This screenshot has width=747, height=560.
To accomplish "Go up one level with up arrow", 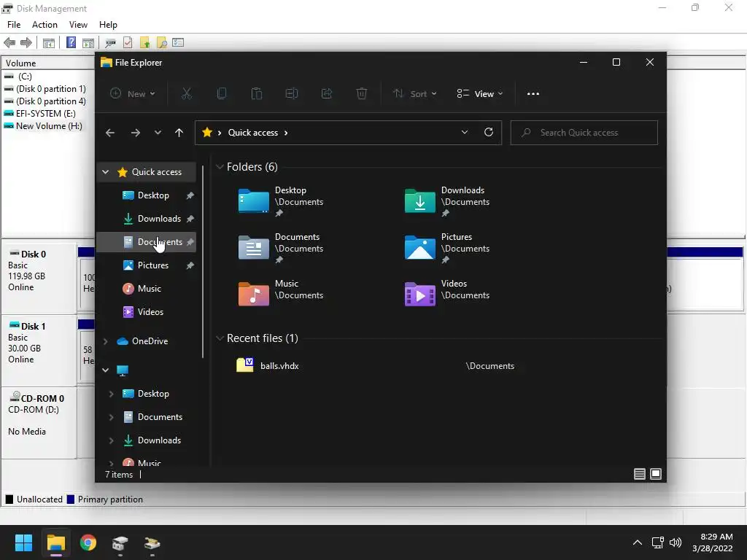I will (179, 133).
